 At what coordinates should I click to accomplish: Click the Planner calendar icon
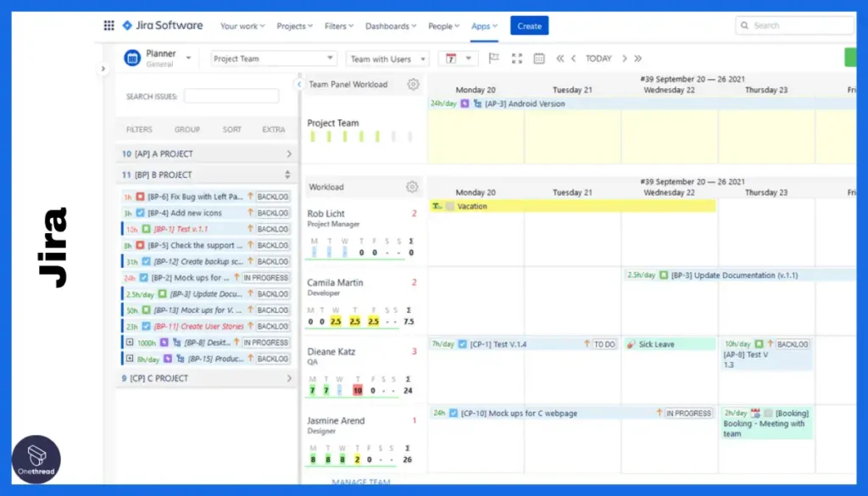point(132,58)
